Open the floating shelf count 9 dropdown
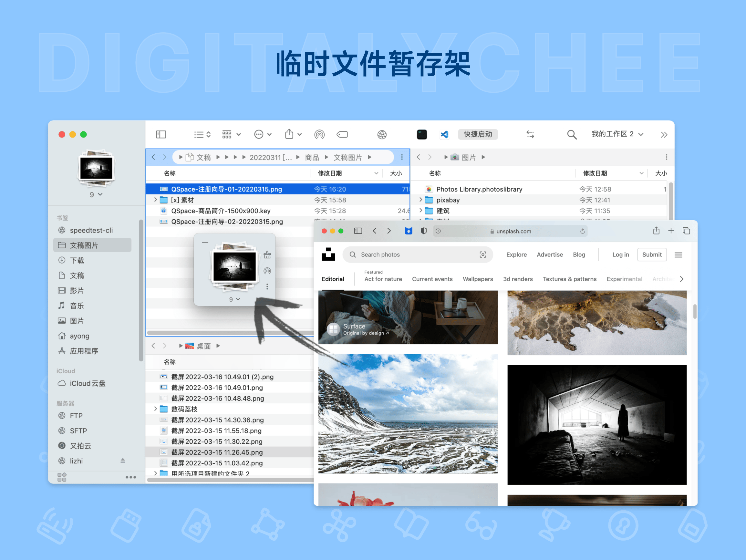The image size is (746, 560). pos(234,299)
